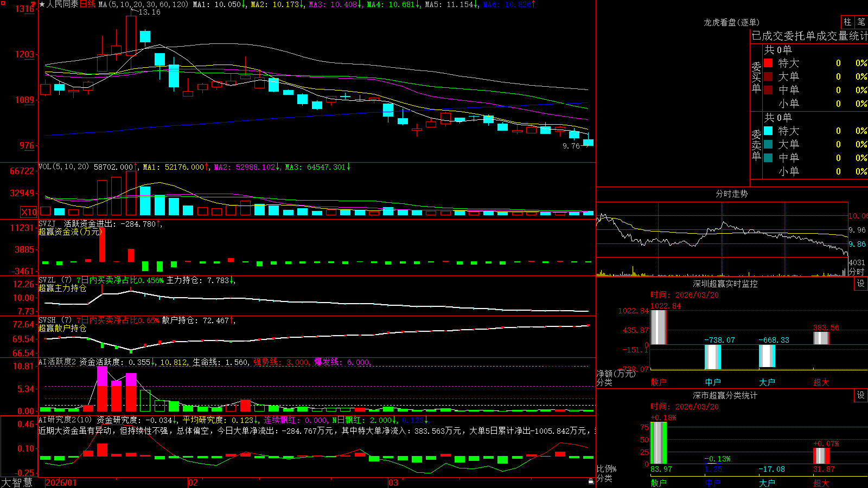
Task: Click the 超大 label in 分类统计 chart
Action: 821,483
